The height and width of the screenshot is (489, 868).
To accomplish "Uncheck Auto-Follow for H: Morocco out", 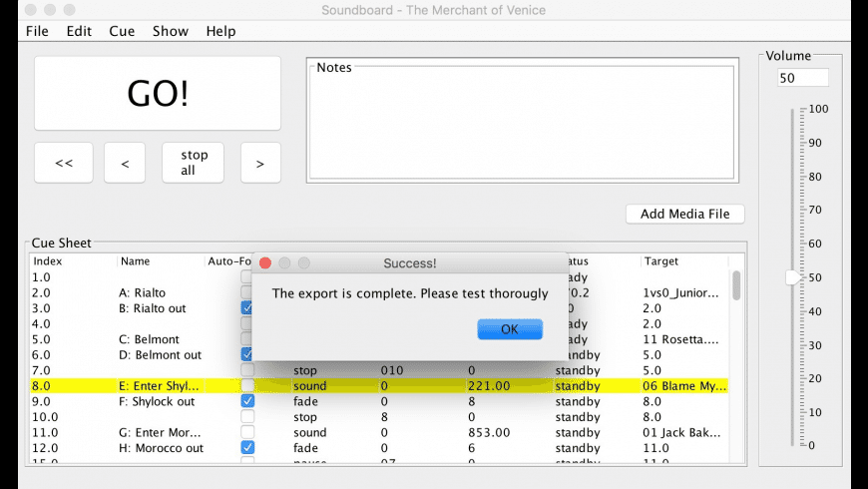I will (247, 447).
